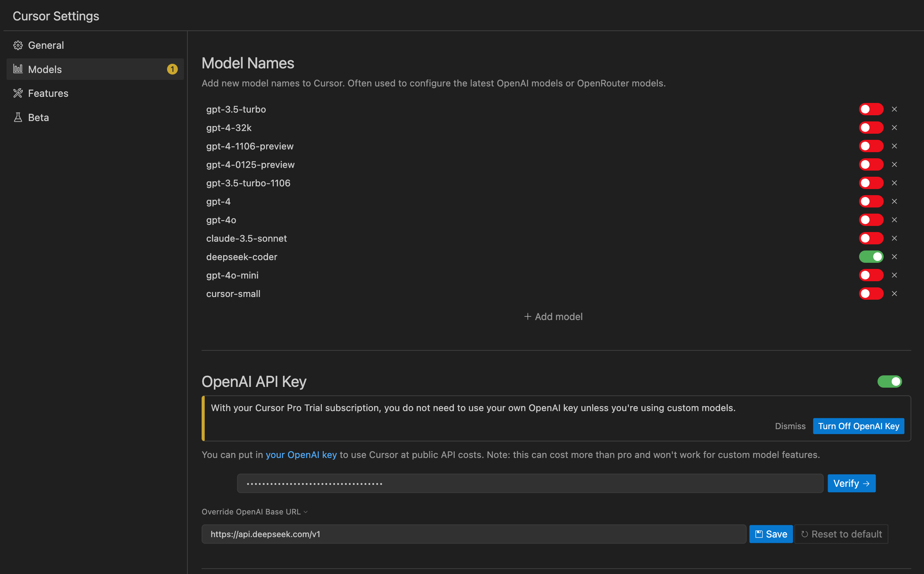Enable the gpt-4 model toggle
The image size is (924, 574).
click(871, 201)
